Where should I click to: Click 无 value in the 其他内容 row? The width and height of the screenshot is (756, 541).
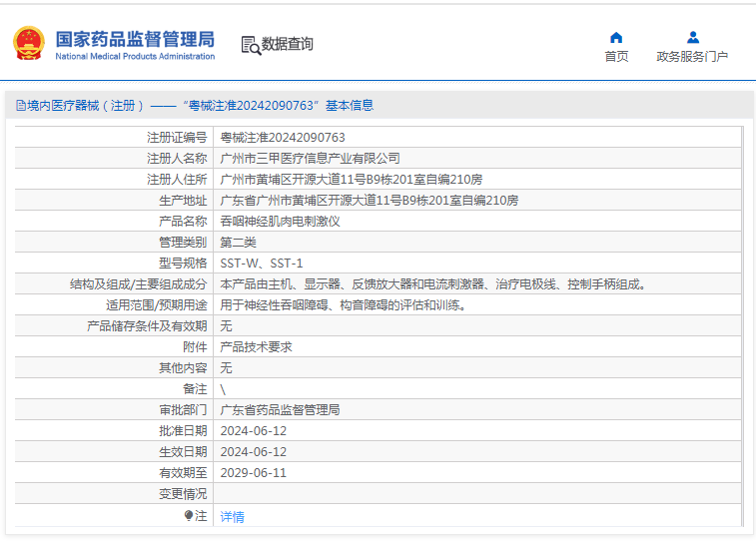click(x=226, y=368)
